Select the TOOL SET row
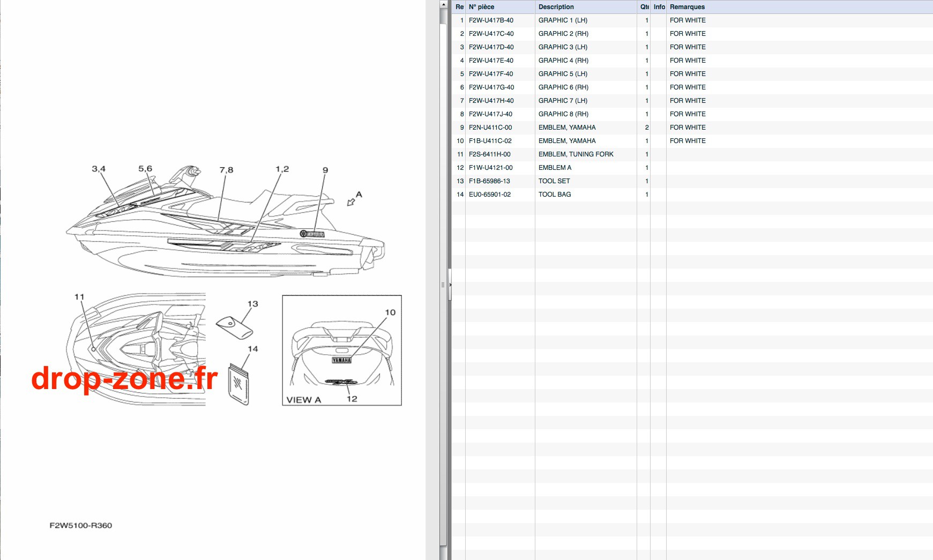The height and width of the screenshot is (560, 933). (692, 181)
